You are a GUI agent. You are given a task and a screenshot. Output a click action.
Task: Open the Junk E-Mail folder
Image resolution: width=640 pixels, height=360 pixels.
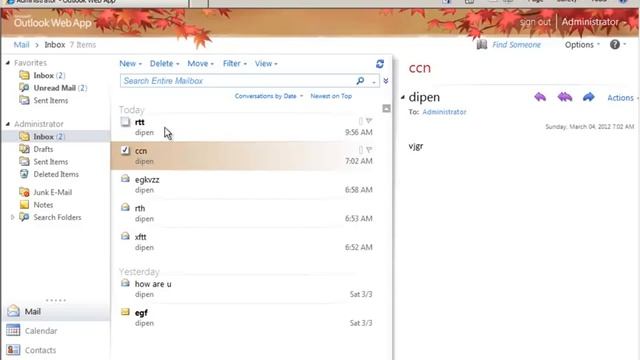click(x=52, y=192)
